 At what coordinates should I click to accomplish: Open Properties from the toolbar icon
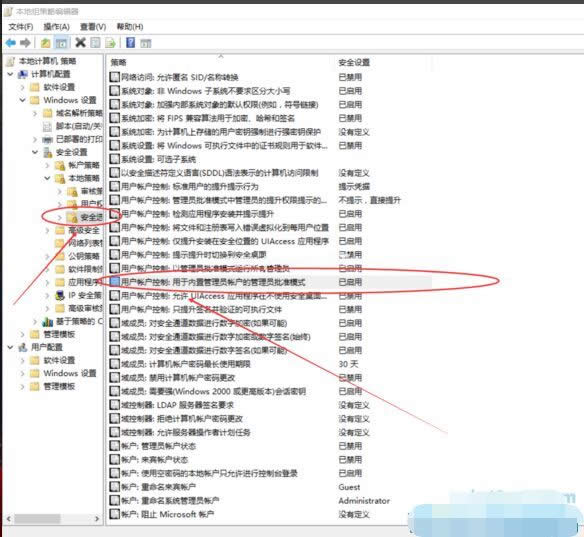coord(95,43)
